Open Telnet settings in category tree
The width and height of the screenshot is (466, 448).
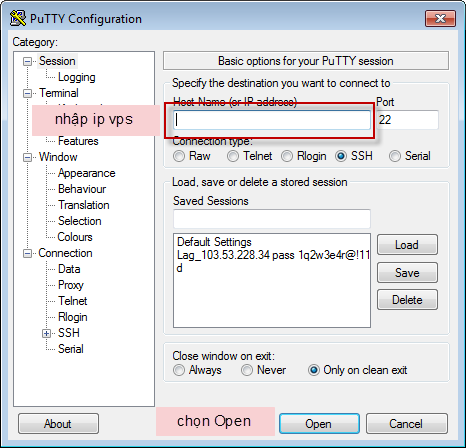pyautogui.click(x=72, y=301)
